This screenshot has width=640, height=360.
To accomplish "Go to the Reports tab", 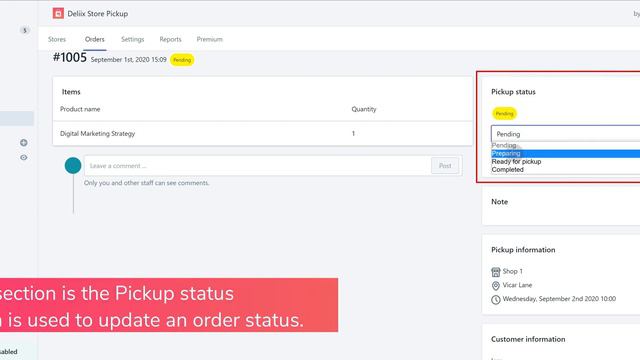I will (x=170, y=39).
